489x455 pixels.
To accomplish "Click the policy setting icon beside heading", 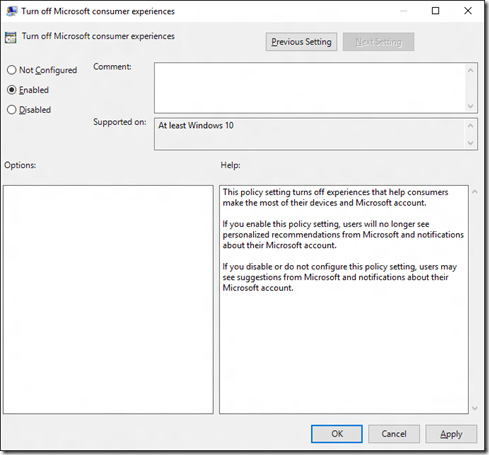I will pyautogui.click(x=11, y=38).
